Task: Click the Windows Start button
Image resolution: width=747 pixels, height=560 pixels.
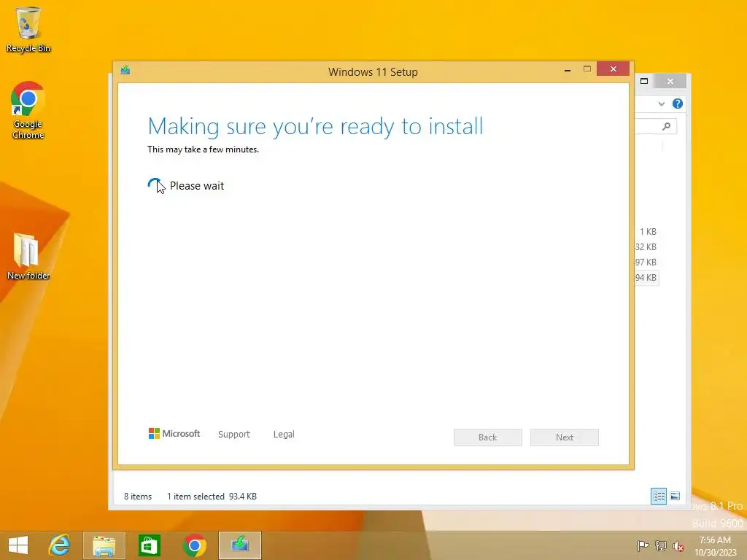Action: 18,545
